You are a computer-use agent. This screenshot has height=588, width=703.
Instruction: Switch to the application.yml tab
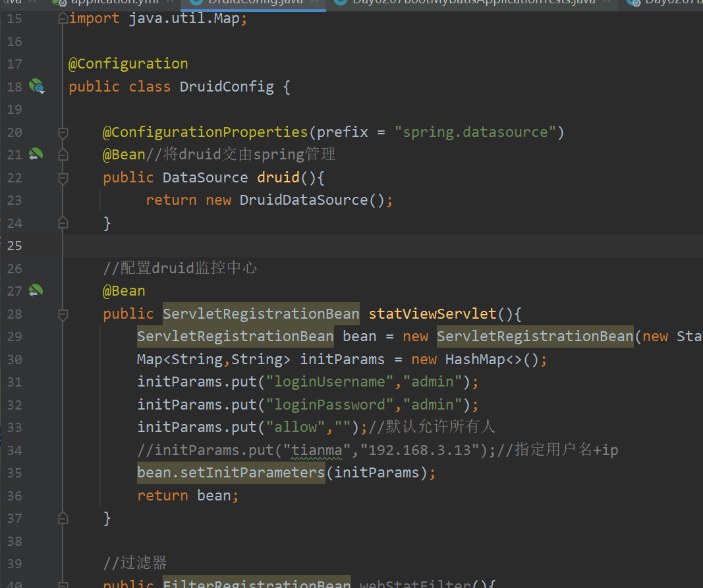click(113, 3)
